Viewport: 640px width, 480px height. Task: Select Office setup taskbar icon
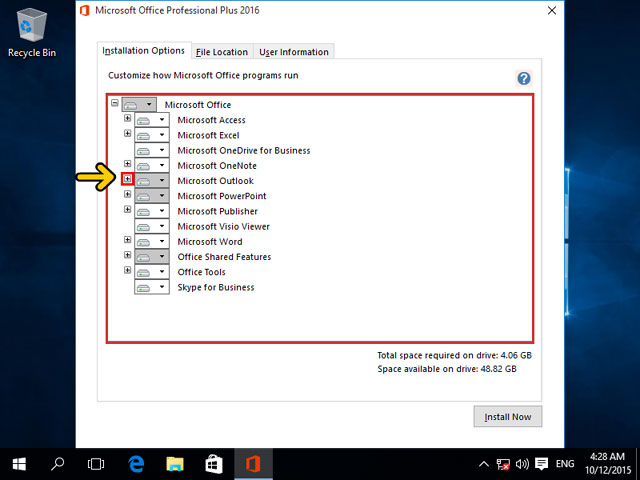(253, 464)
